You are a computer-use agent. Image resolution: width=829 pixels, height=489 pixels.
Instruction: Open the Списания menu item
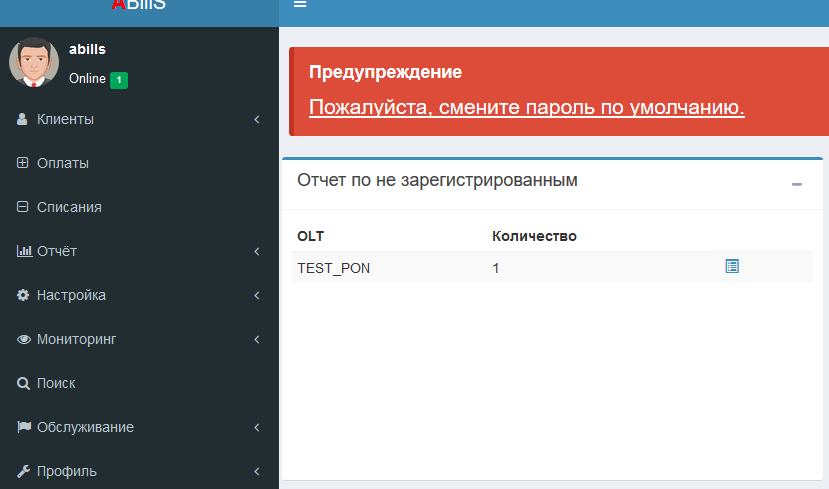[69, 207]
